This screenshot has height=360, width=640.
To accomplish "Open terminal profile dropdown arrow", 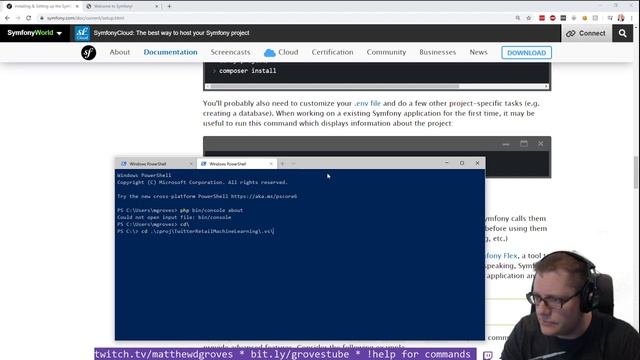I will point(293,164).
